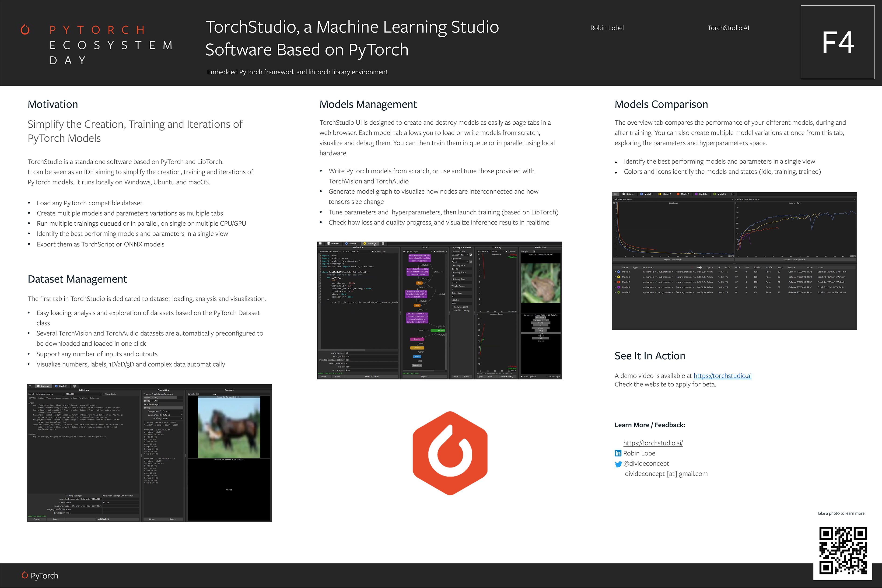
Task: Open the Merge Groups dropdown in Graph
Action: (417, 252)
